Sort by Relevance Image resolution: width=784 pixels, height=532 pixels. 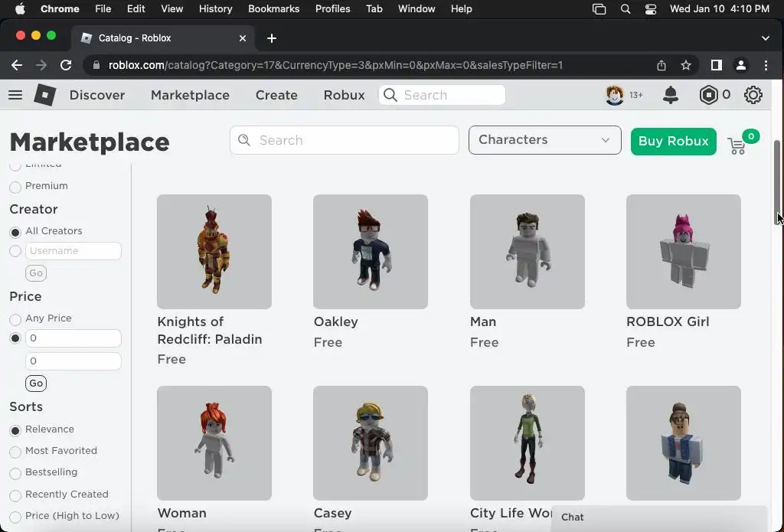coord(15,430)
